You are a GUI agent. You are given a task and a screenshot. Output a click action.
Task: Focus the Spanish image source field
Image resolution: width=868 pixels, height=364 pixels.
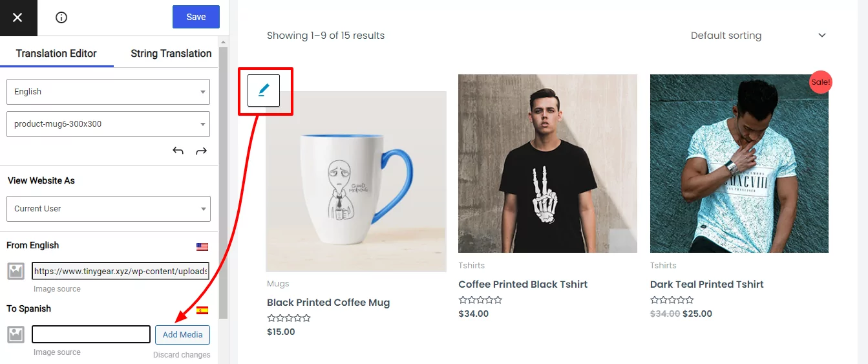91,334
